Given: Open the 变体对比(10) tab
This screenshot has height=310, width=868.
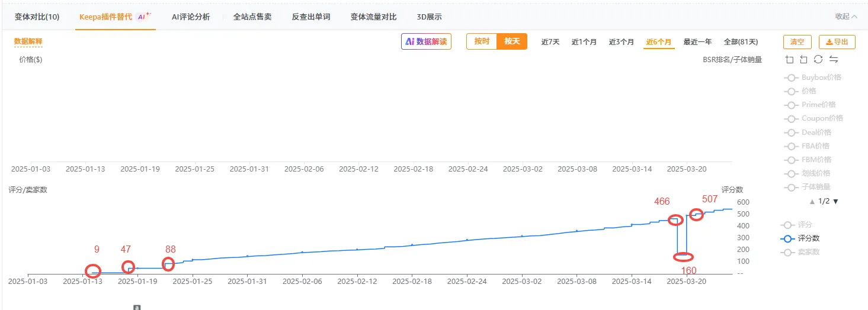Looking at the screenshot, I should (x=37, y=17).
